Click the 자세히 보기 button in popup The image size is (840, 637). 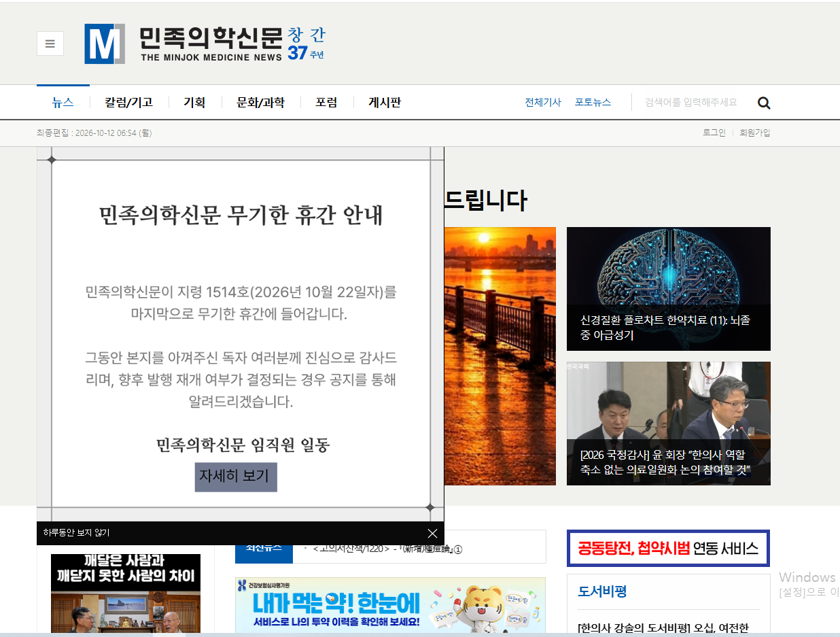pos(236,477)
